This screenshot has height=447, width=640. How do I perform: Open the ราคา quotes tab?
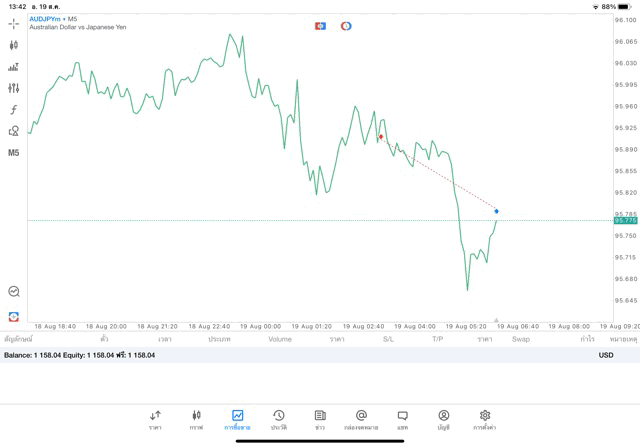click(x=155, y=419)
